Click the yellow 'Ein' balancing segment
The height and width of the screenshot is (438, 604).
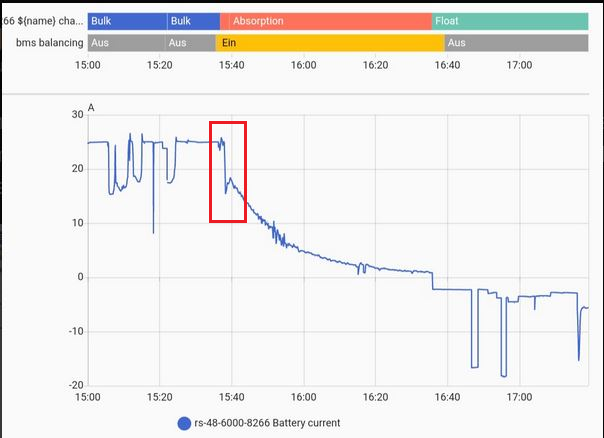(x=330, y=43)
